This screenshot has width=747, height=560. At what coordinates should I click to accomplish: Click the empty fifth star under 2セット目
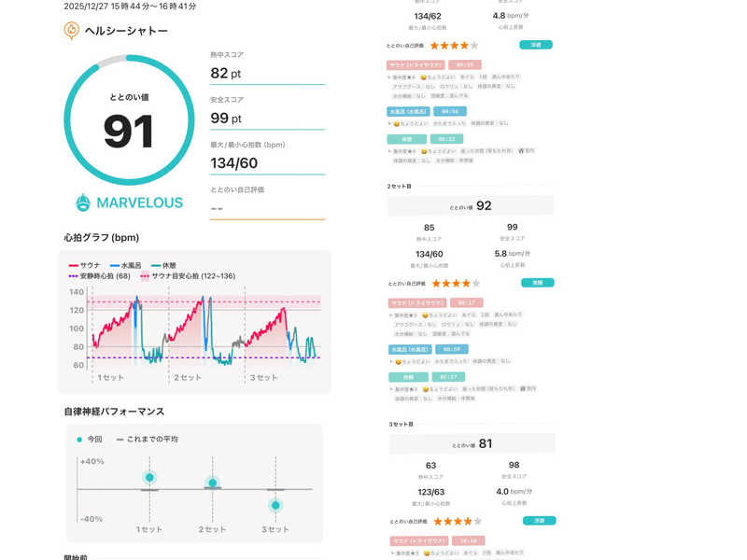click(474, 283)
